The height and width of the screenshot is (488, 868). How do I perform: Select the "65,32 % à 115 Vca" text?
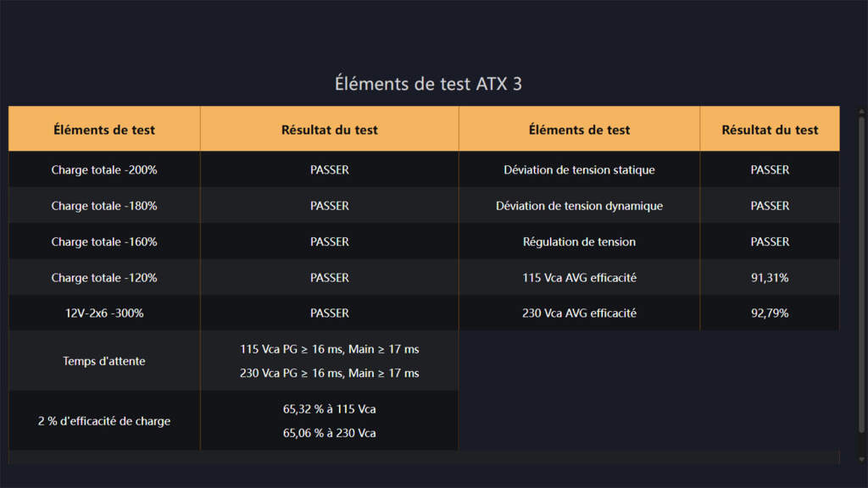tap(330, 409)
